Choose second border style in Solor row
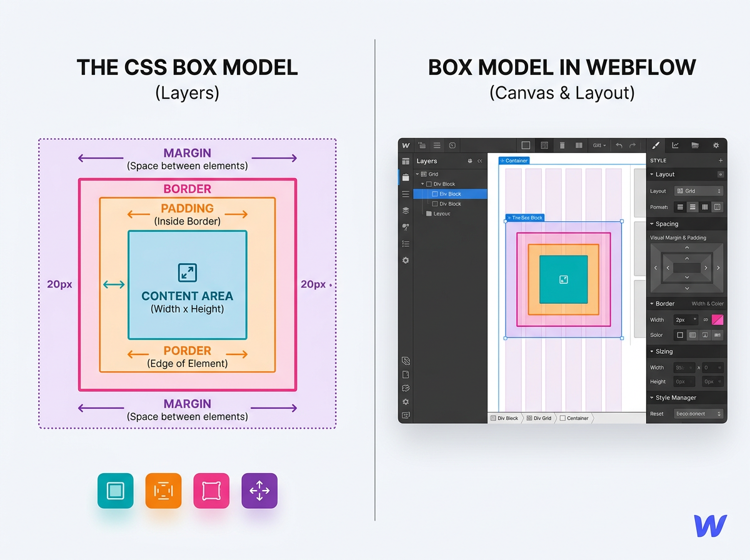The width and height of the screenshot is (750, 560). pos(692,335)
